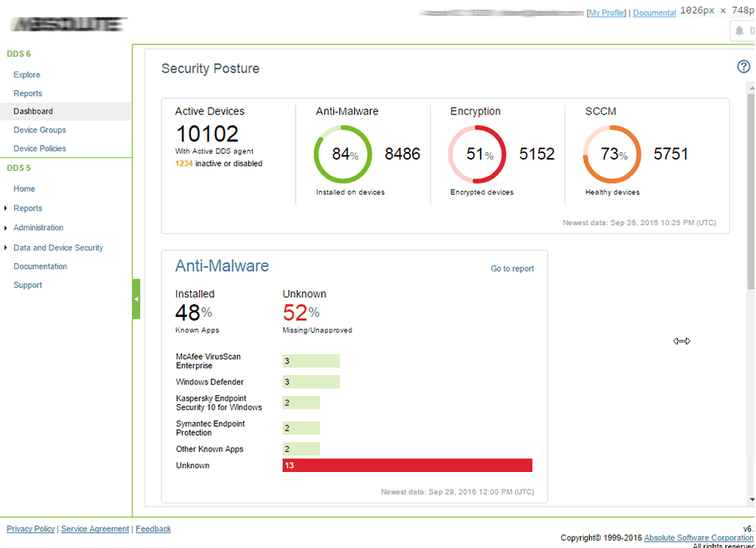This screenshot has width=756, height=548.
Task: Select the Encryption 51% donut gauge
Action: [x=477, y=154]
